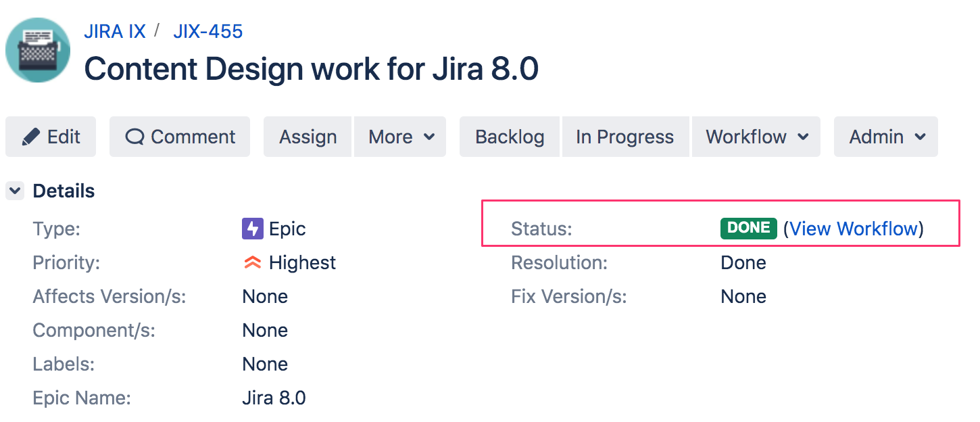Click the Epic Name value Jira 8.0

(x=274, y=398)
